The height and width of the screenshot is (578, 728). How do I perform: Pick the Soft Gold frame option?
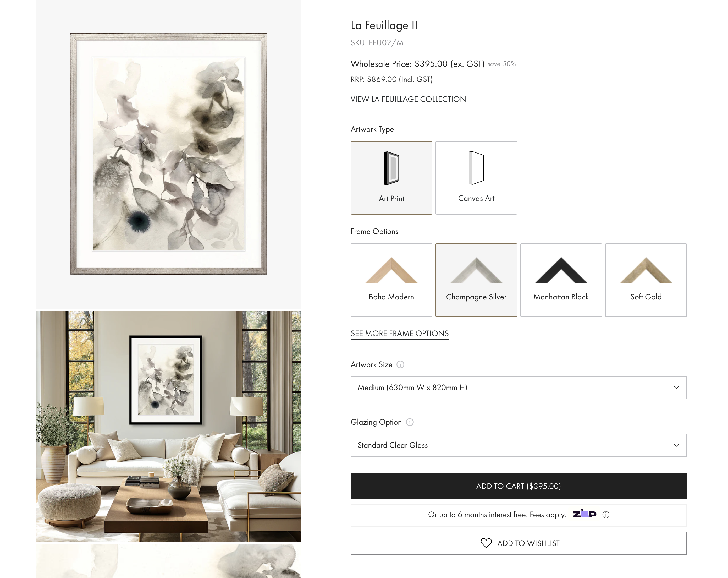click(646, 280)
